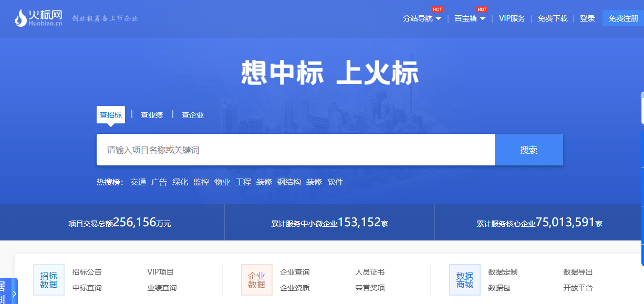Click the 搜索 search button

pos(528,150)
